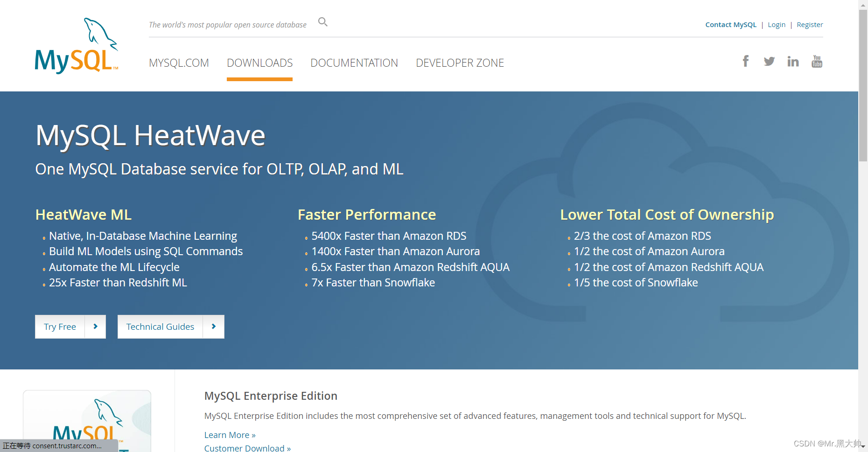Click arrow next to Technical Guides

214,327
